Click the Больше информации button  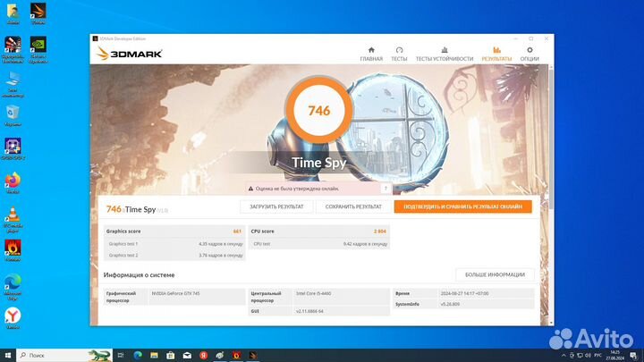495,274
